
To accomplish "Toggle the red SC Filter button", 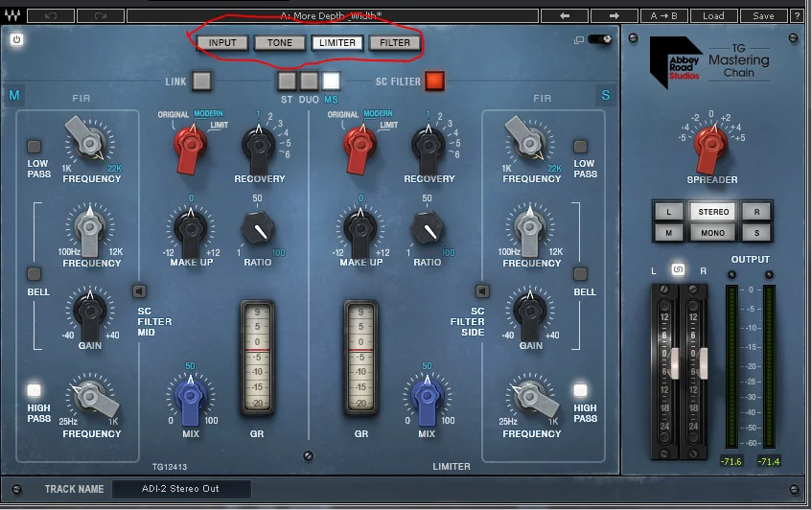I will tap(434, 81).
